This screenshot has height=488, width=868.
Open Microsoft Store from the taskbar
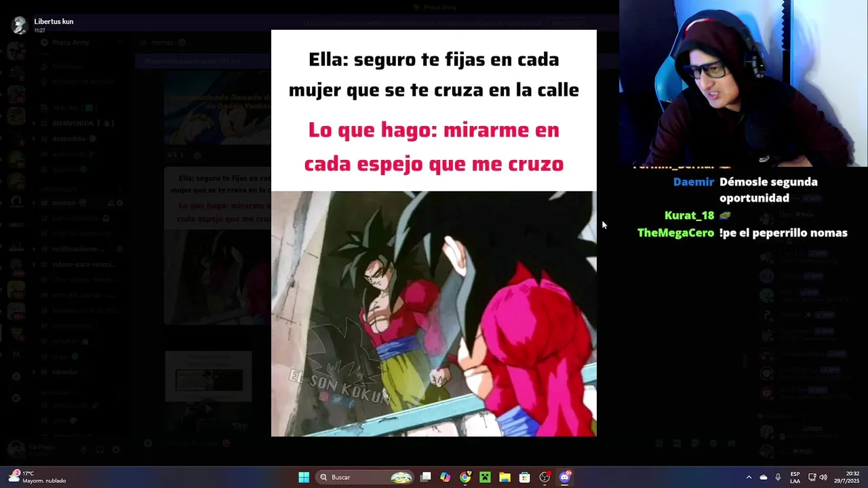pos(524,477)
